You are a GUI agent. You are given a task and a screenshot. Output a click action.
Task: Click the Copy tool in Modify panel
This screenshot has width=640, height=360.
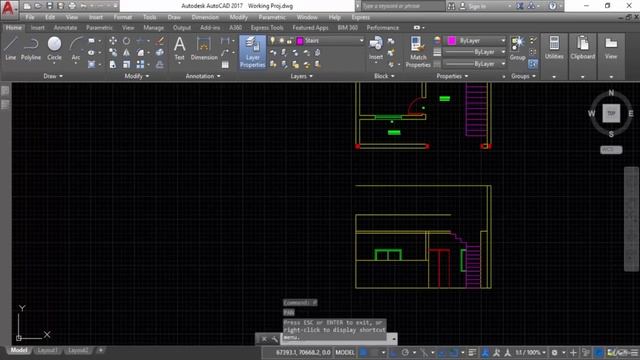pyautogui.click(x=113, y=53)
